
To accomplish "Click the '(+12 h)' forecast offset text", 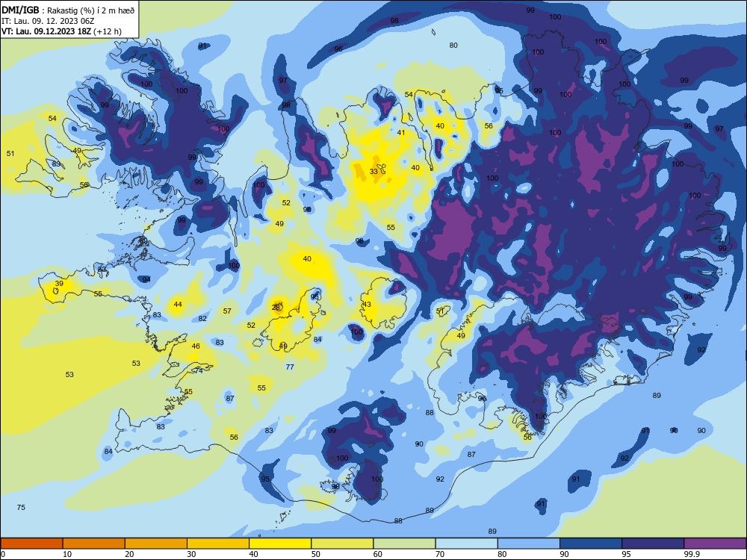I will tap(108, 31).
